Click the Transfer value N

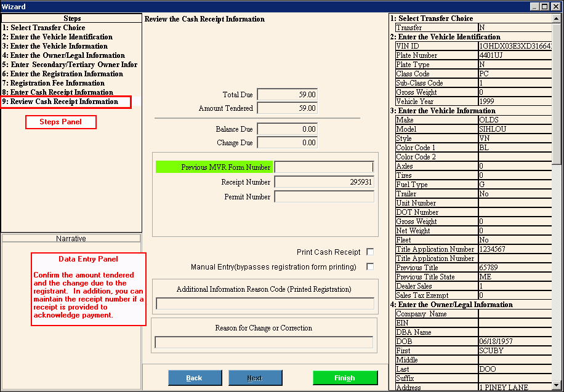[515, 28]
